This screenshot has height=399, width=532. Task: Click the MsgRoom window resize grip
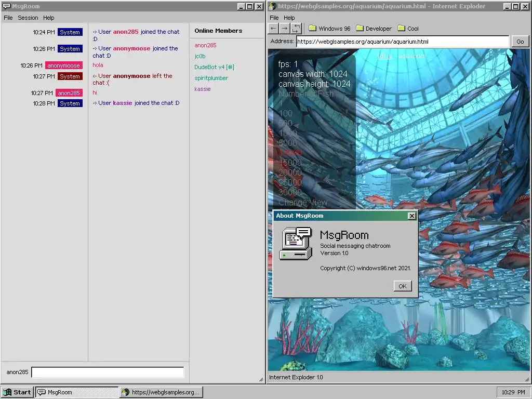261,379
